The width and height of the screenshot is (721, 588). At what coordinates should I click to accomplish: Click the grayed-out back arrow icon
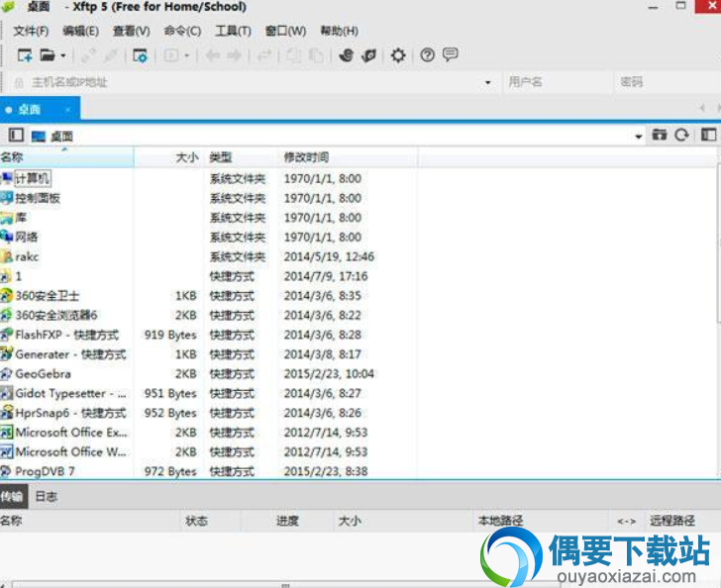click(212, 55)
